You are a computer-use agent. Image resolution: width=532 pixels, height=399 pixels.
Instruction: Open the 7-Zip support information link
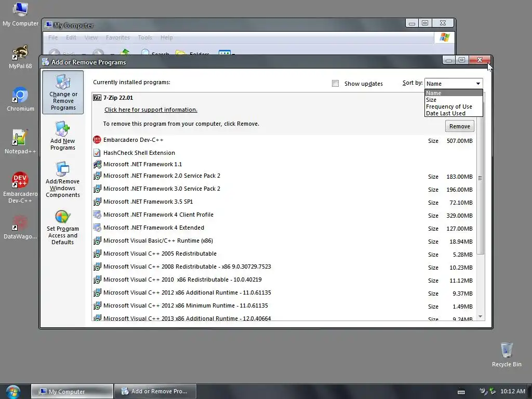click(x=151, y=110)
